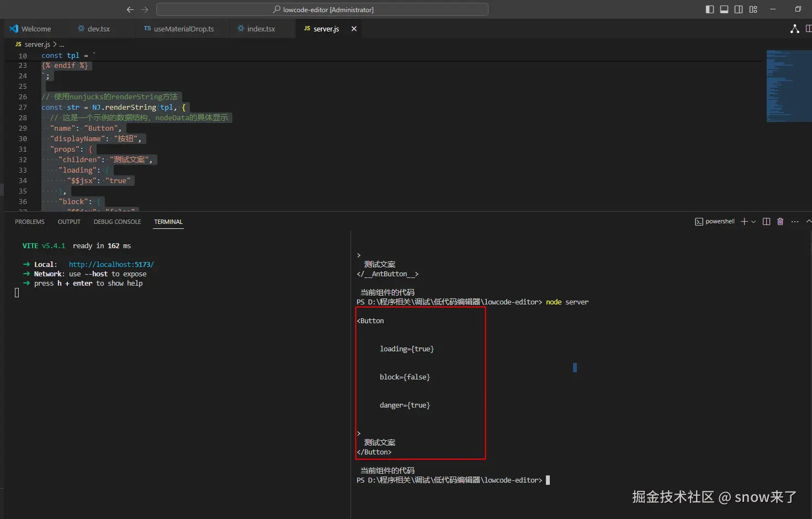
Task: Open the source control graph icon in editor toolbar
Action: click(794, 29)
